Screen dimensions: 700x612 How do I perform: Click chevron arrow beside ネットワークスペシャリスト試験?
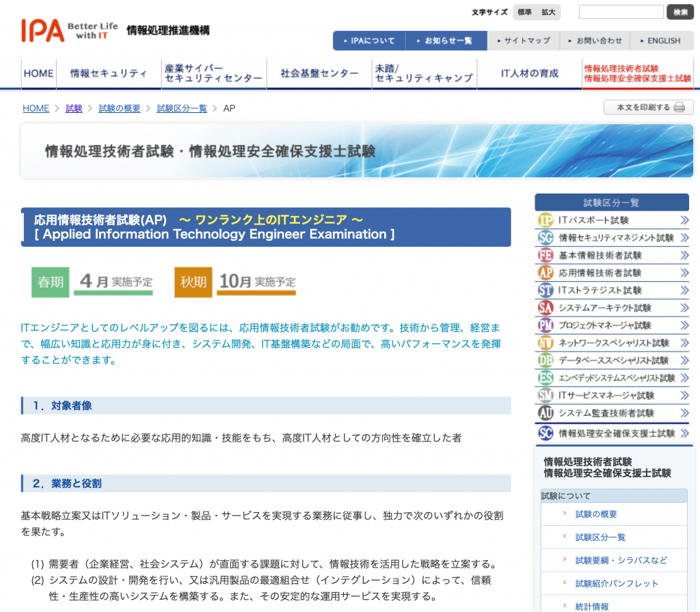pyautogui.click(x=684, y=343)
